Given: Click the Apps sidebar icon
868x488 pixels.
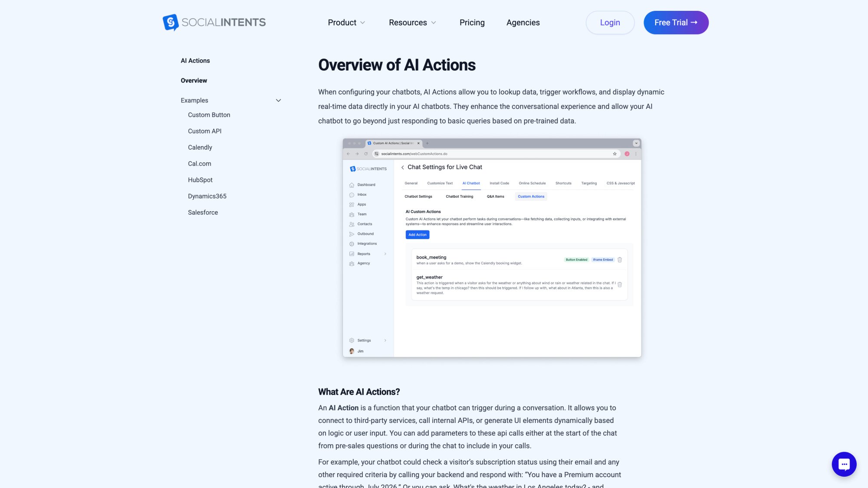Looking at the screenshot, I should click(x=352, y=204).
